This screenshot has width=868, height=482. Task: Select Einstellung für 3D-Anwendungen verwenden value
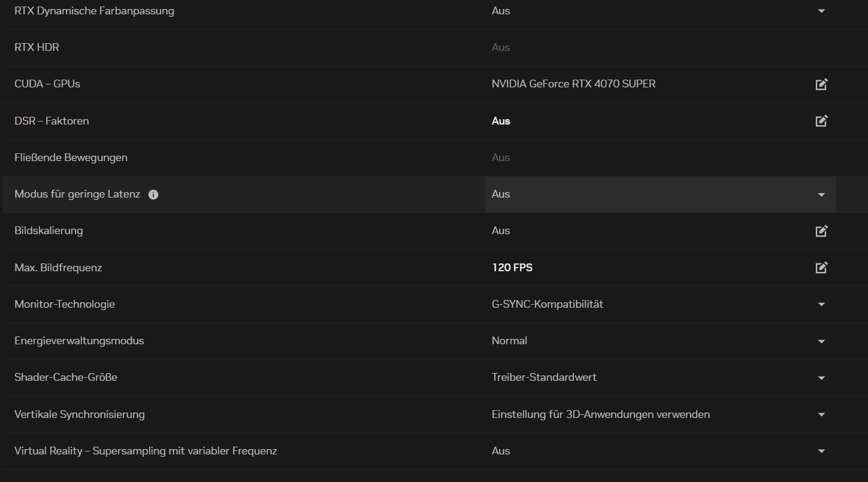600,414
